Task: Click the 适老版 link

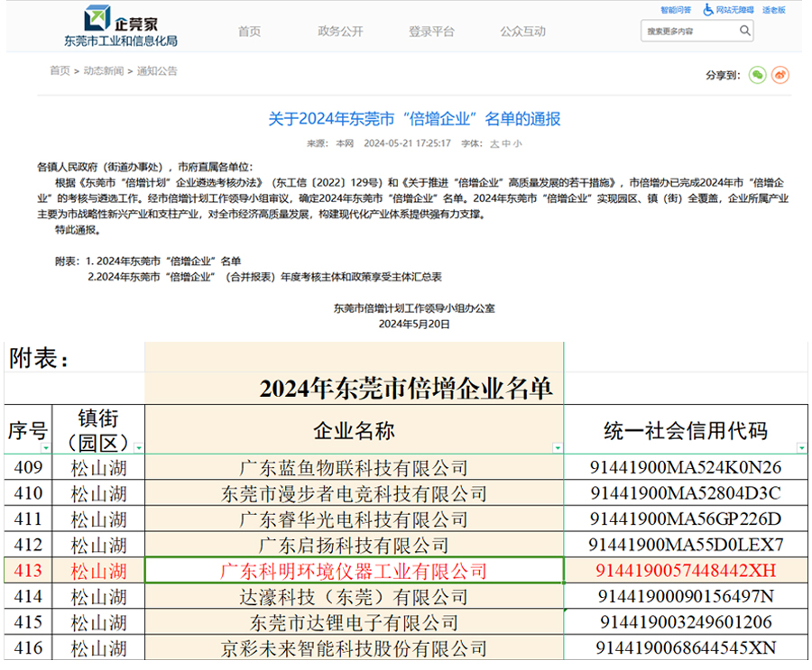Action: tap(774, 10)
